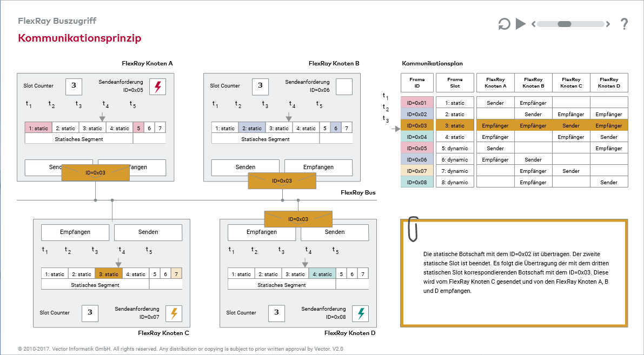Step forward with the right chevron
Screen dimensions: 644x355
[x=608, y=24]
